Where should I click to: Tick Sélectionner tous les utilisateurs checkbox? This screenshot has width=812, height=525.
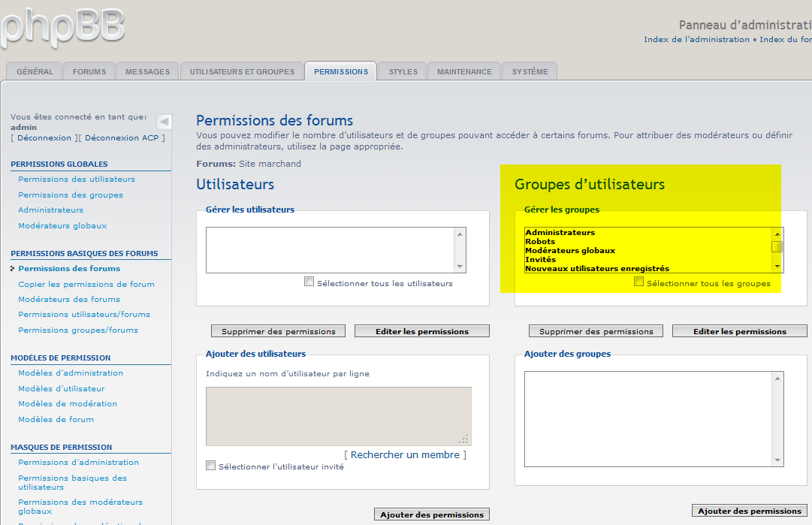click(309, 282)
